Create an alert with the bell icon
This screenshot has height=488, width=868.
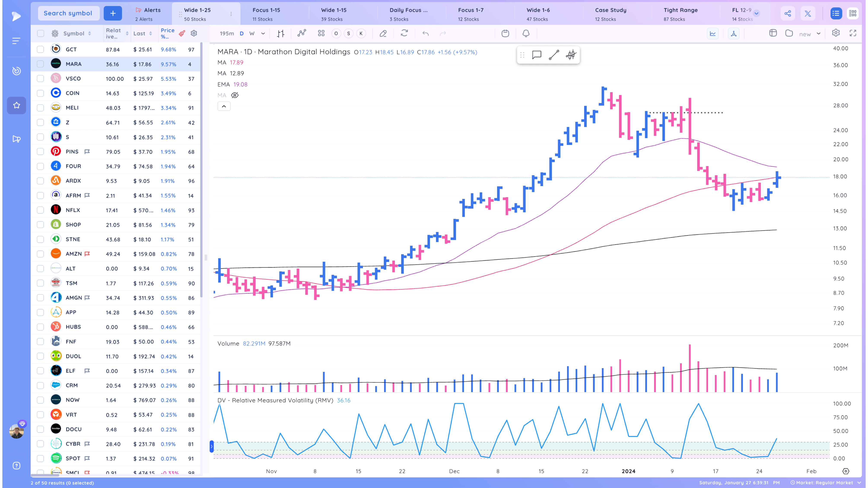[526, 33]
